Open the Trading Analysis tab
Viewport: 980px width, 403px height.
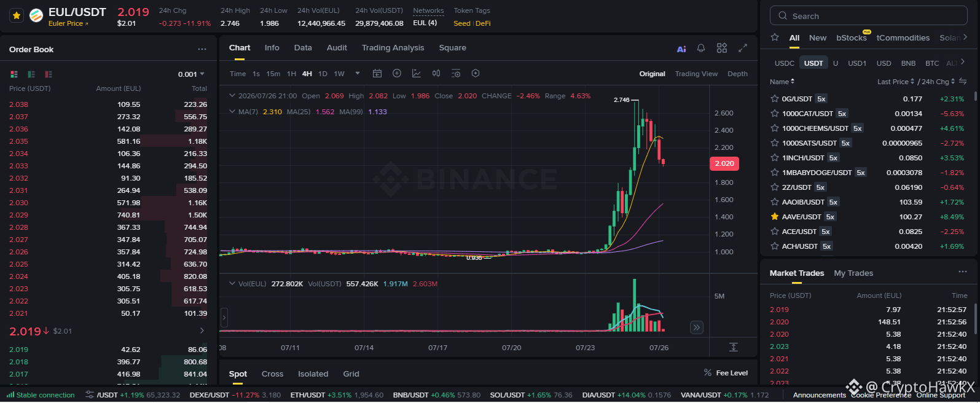click(x=393, y=48)
